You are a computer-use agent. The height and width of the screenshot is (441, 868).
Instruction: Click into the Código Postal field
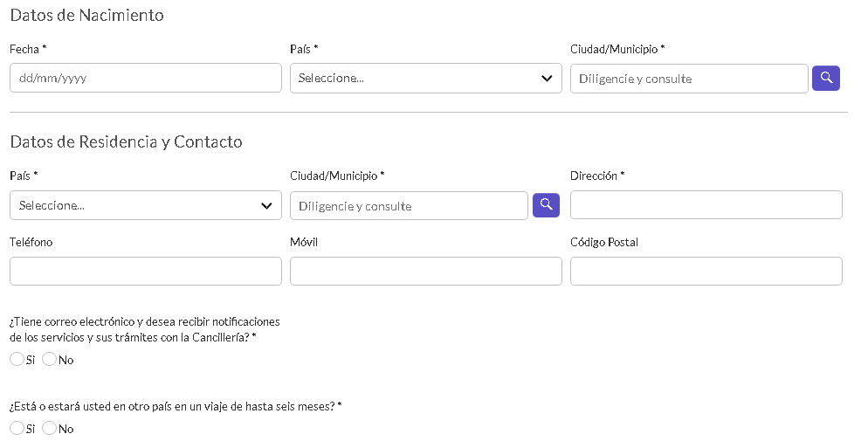pos(706,271)
